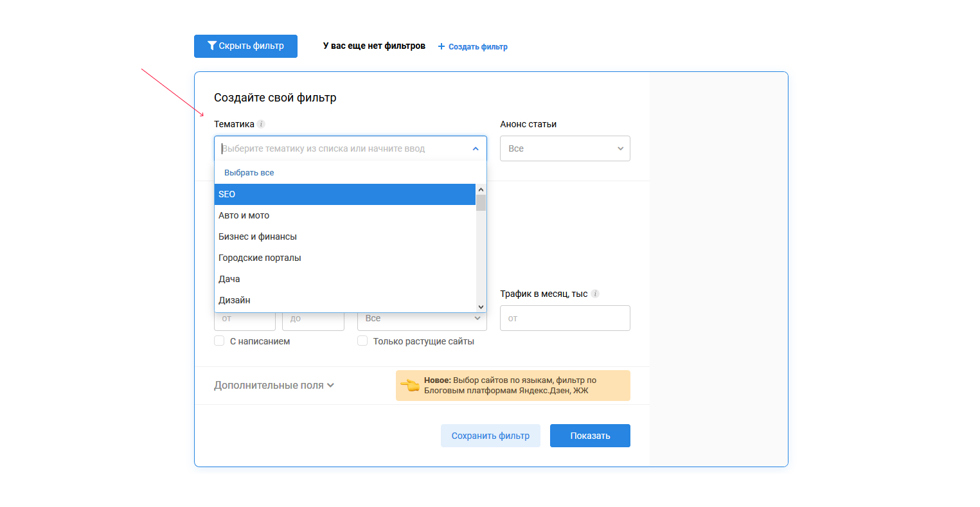This screenshot has height=507, width=980.
Task: Click the Сохранить фильтр button
Action: (x=490, y=436)
